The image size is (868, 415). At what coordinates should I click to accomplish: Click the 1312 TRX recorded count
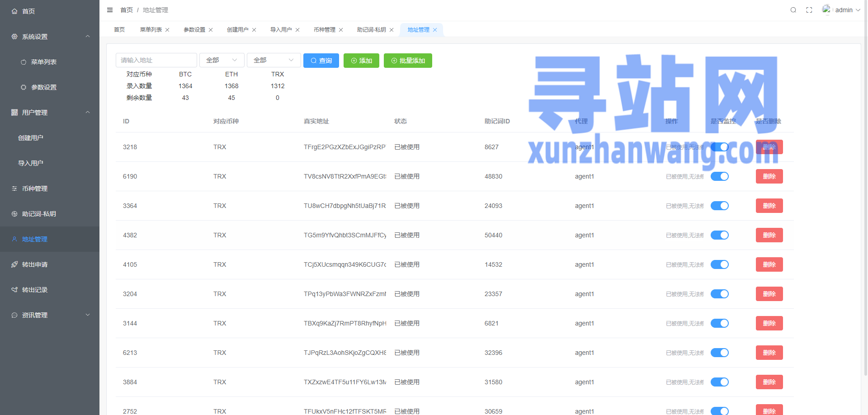tap(278, 86)
